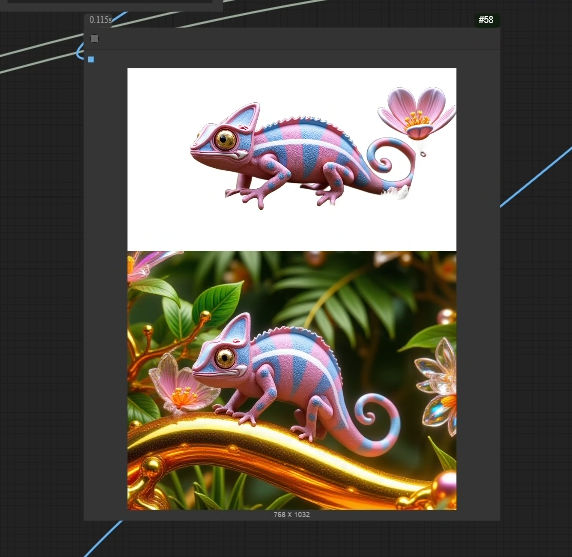Click the 768 X 1032 size label

click(291, 514)
